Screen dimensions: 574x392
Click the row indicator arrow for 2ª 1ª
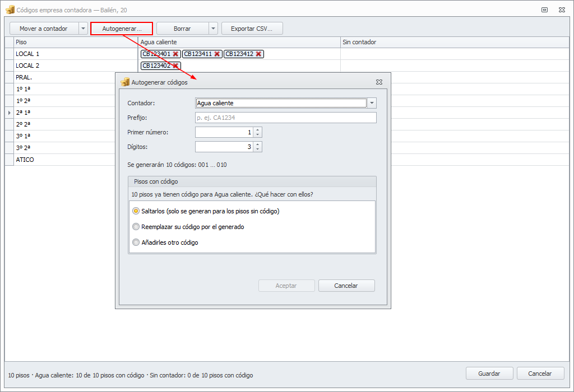coord(9,113)
